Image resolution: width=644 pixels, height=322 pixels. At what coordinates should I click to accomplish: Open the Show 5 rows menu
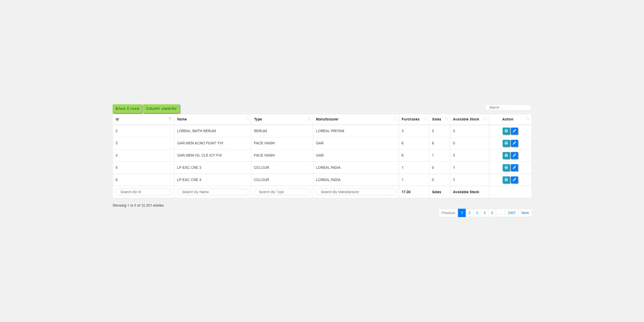[127, 109]
